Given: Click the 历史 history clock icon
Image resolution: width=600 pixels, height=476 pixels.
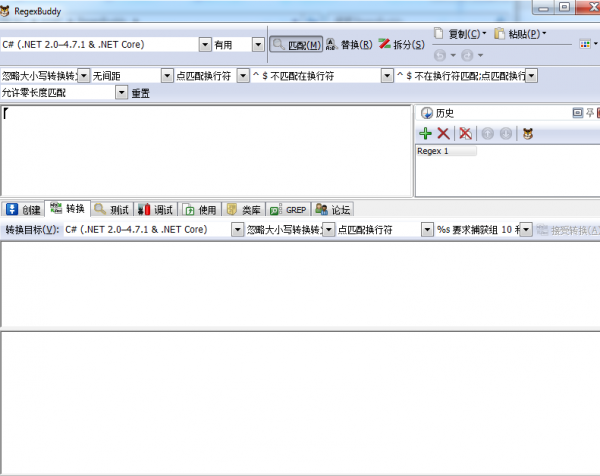Looking at the screenshot, I should pos(426,113).
